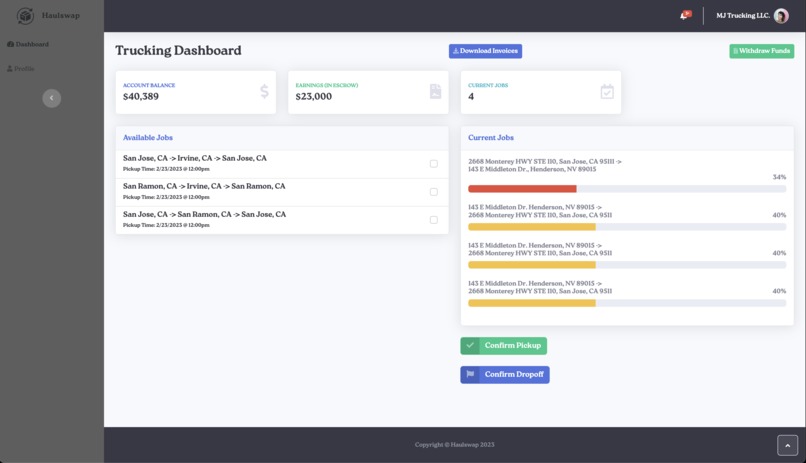
Task: Click the Haulswap logo icon
Action: (25, 15)
